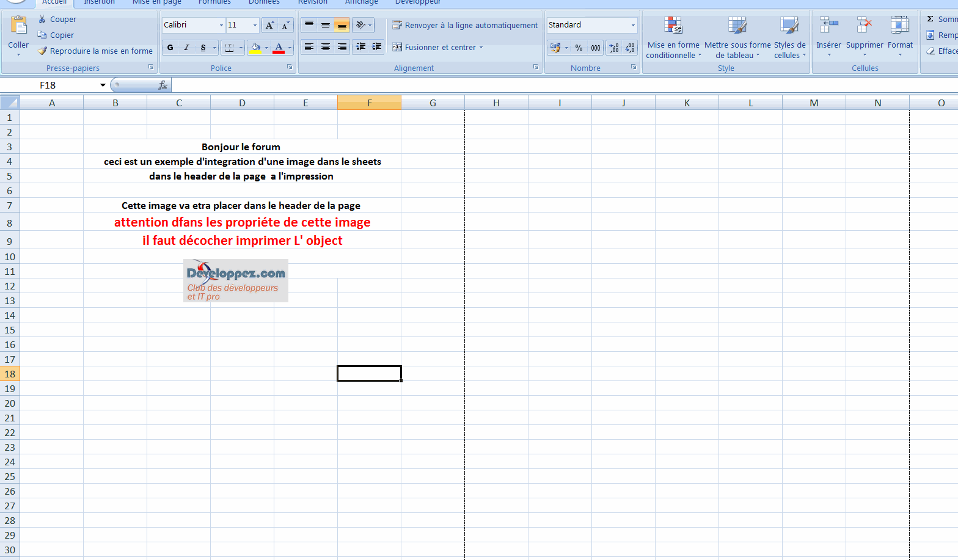This screenshot has height=560, width=958.
Task: Toggle italic formatting (I)
Action: (186, 48)
